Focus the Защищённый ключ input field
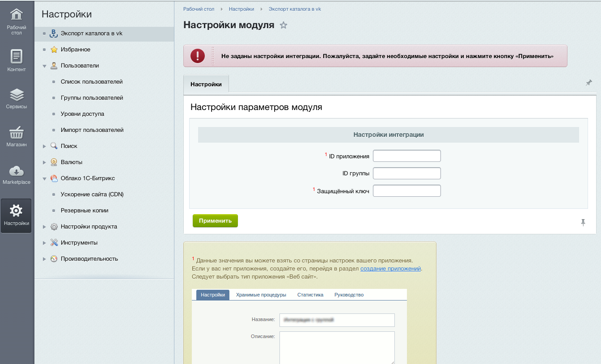This screenshot has width=601, height=364. [x=406, y=191]
